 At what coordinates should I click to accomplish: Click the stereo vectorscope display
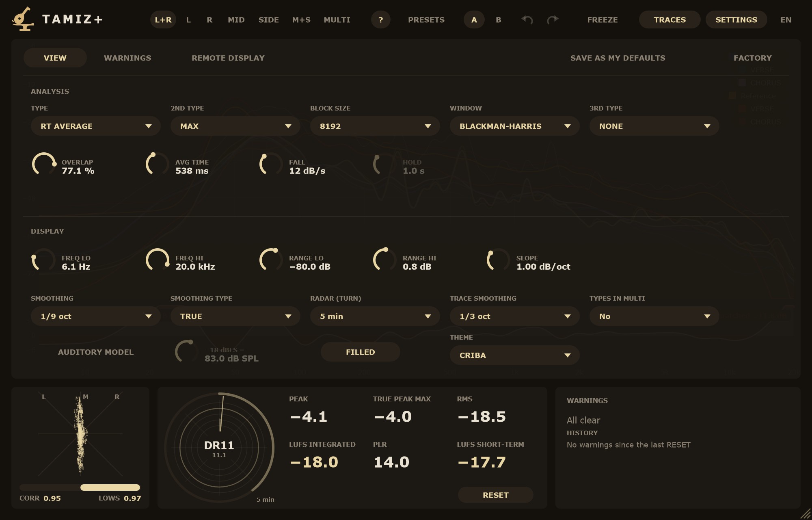coord(80,434)
